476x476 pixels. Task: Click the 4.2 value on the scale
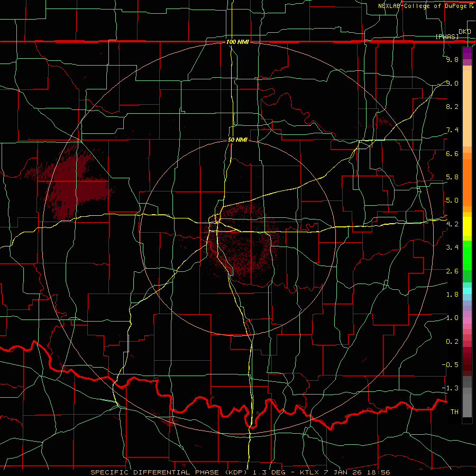click(452, 224)
